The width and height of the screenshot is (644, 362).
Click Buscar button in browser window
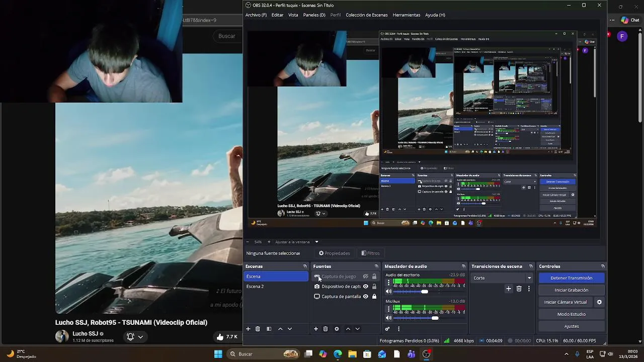[227, 36]
